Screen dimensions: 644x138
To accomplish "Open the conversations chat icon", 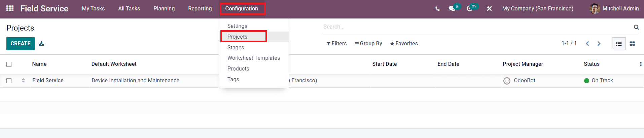I will [x=452, y=9].
